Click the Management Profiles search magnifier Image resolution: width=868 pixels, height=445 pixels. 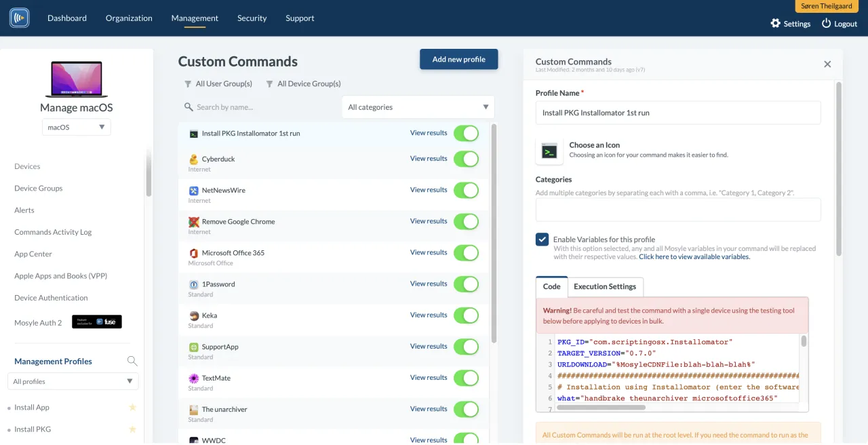(132, 362)
